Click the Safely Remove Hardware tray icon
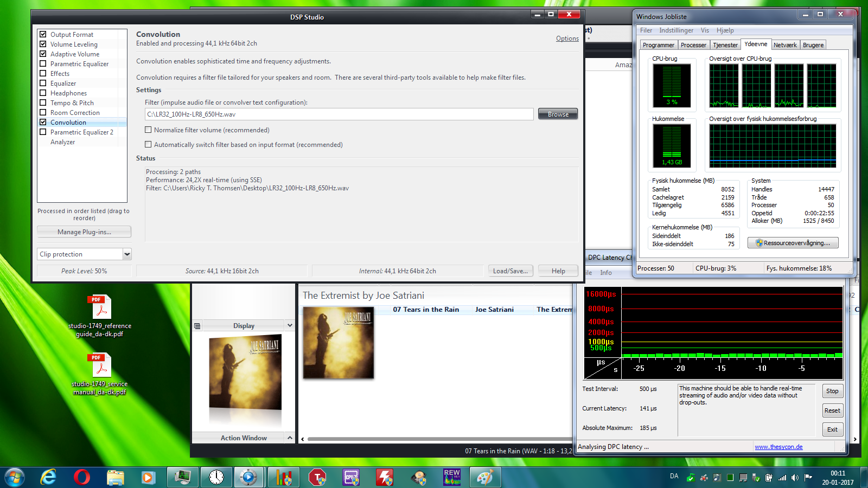Image resolution: width=868 pixels, height=488 pixels. tap(756, 477)
